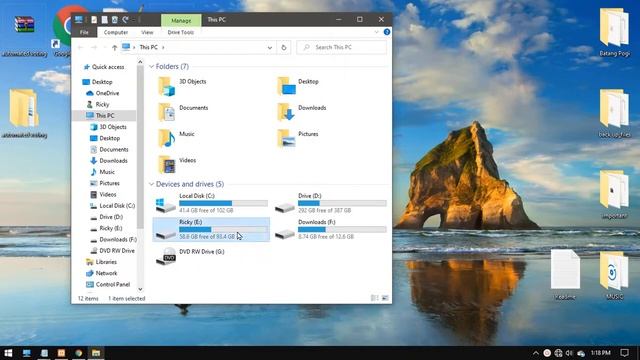This screenshot has width=640, height=360.
Task: Open the Videos folder icon
Action: (167, 164)
